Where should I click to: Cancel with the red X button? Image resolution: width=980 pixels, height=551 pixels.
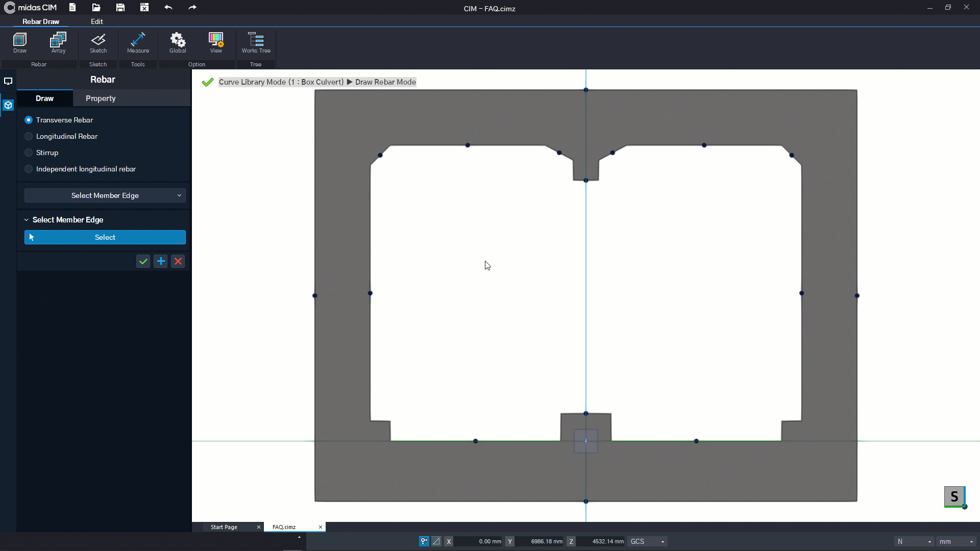tap(178, 261)
